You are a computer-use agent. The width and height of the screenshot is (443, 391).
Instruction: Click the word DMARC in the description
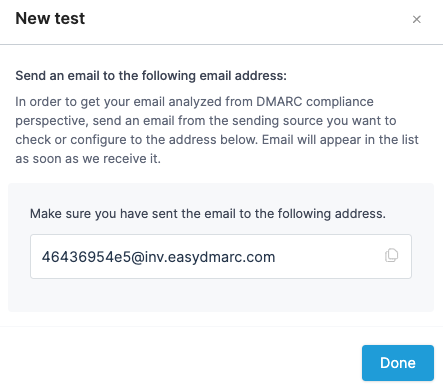pyautogui.click(x=279, y=101)
